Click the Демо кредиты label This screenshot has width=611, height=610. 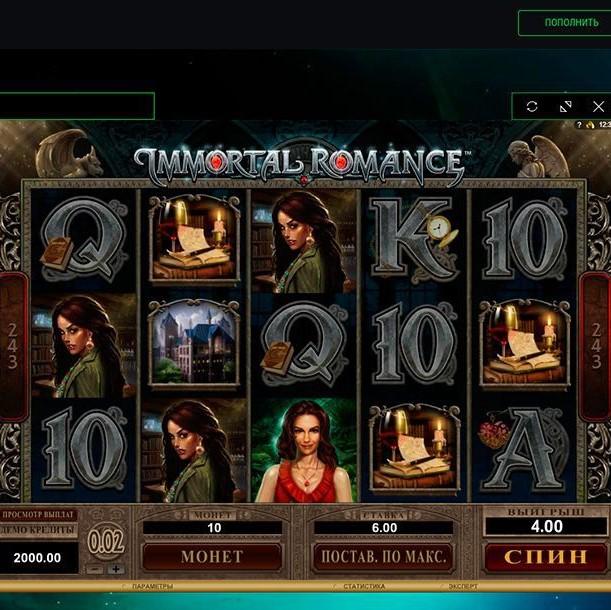[38, 530]
